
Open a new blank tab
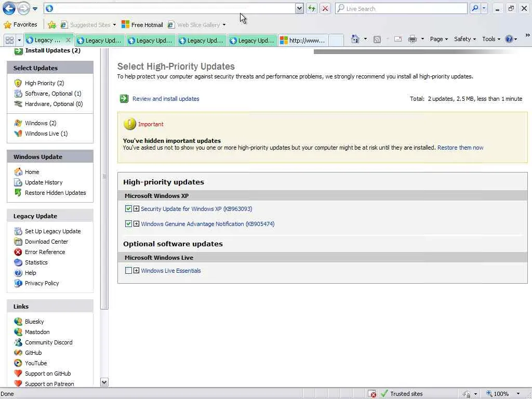[x=336, y=41]
